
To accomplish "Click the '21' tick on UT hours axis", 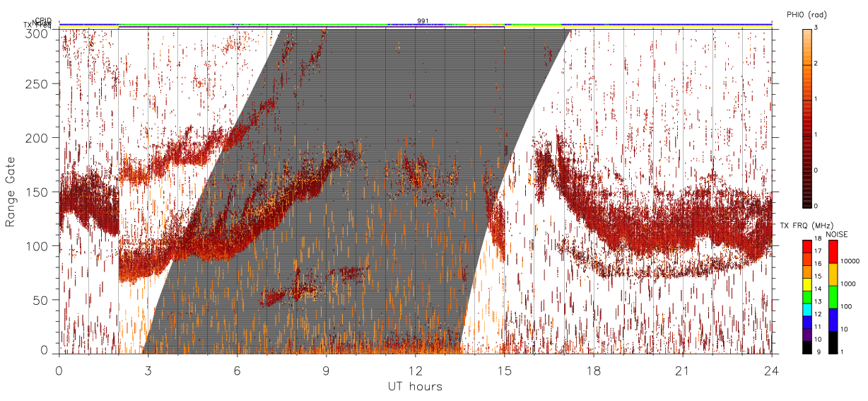I will point(682,370).
